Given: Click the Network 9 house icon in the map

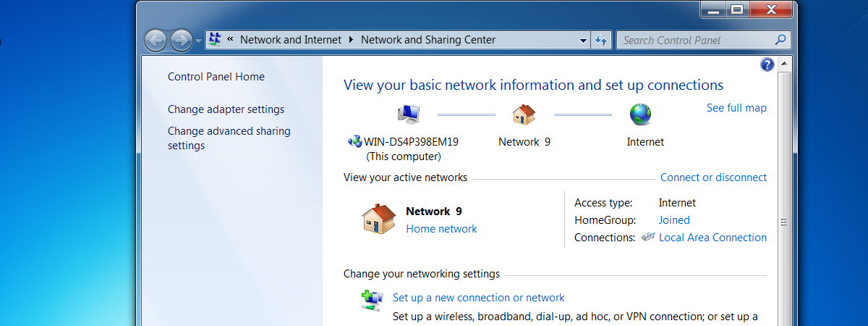Looking at the screenshot, I should (x=524, y=114).
